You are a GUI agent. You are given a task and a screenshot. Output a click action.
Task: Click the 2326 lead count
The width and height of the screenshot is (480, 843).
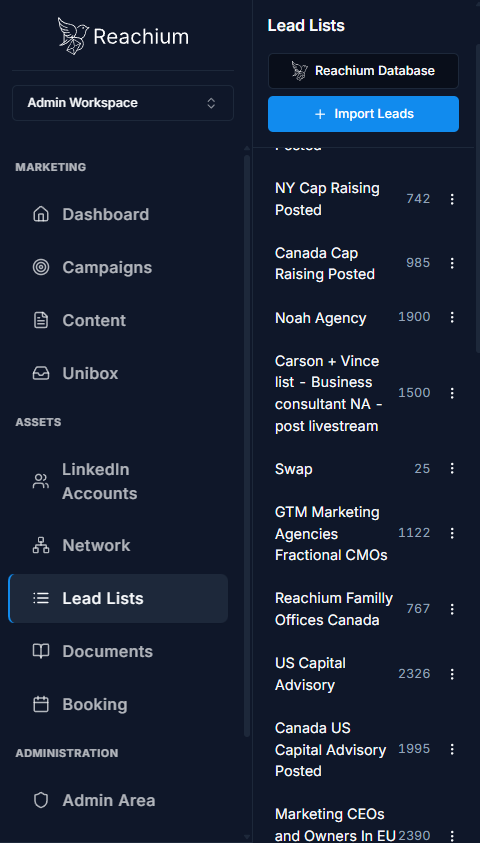pos(414,674)
